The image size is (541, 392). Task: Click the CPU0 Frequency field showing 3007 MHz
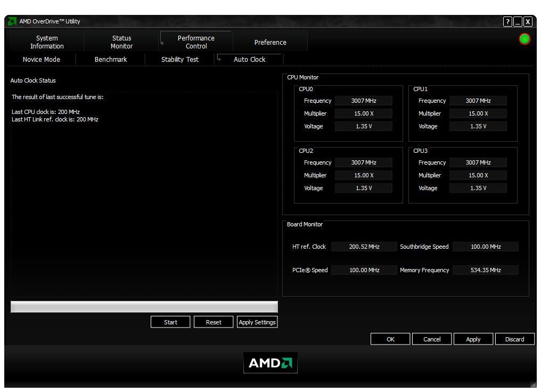(x=364, y=101)
